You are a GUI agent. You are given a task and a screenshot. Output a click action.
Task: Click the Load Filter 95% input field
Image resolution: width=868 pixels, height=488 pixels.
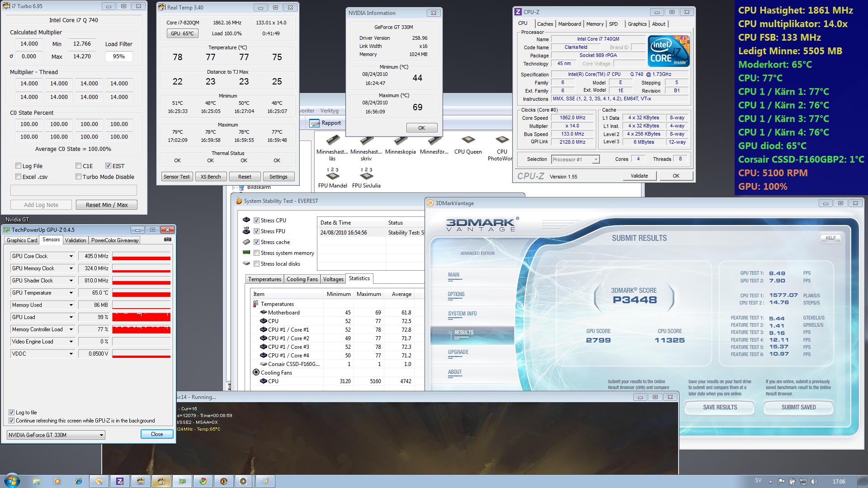pos(119,56)
